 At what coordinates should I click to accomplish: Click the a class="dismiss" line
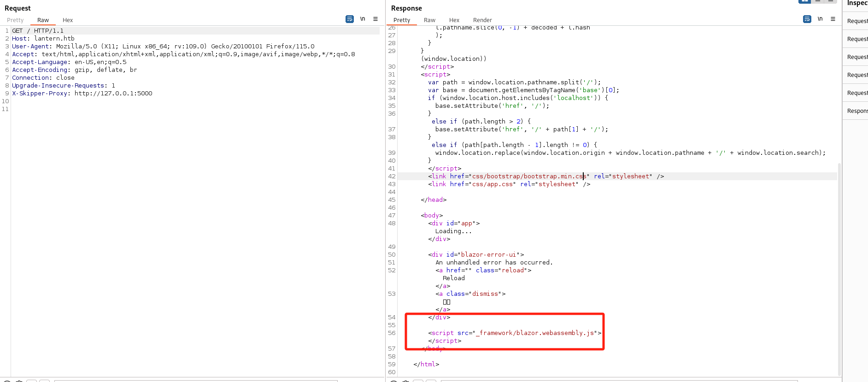470,294
